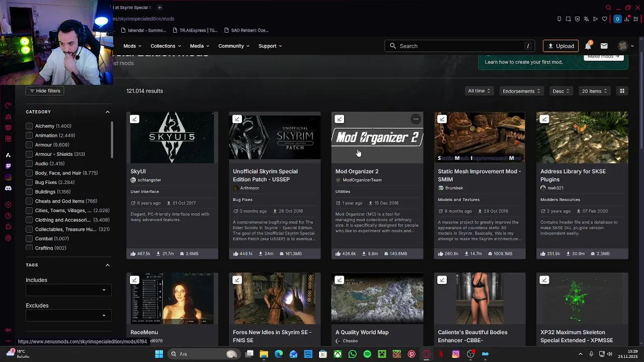Screen dimensions: 644x362
Task: Click the Windows taskbar search box
Action: (x=204, y=354)
